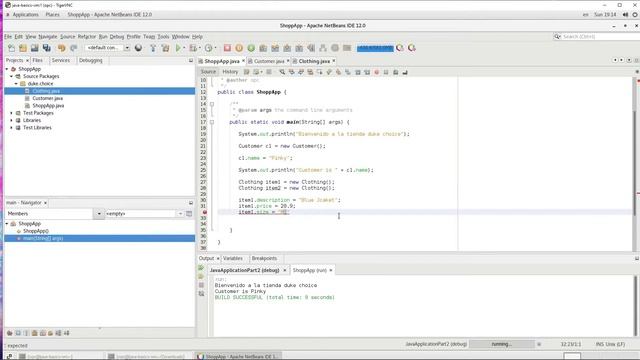Image resolution: width=640 pixels, height=360 pixels.
Task: Click the globe browser icon in toolbar
Action: [138, 48]
